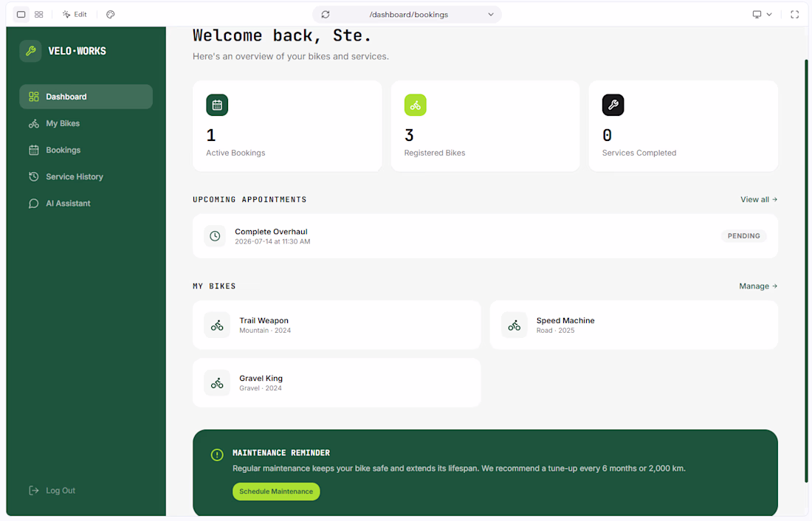The width and height of the screenshot is (812, 521).
Task: Click the chat bubble icon for AI Assistant
Action: pyautogui.click(x=34, y=204)
